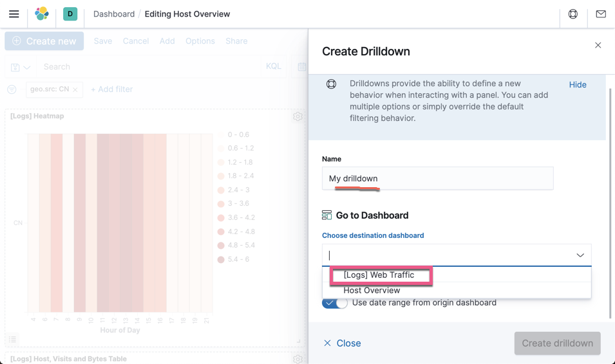Viewport: 615px width, 364px height.
Task: Click the Create new button
Action: pos(44,41)
